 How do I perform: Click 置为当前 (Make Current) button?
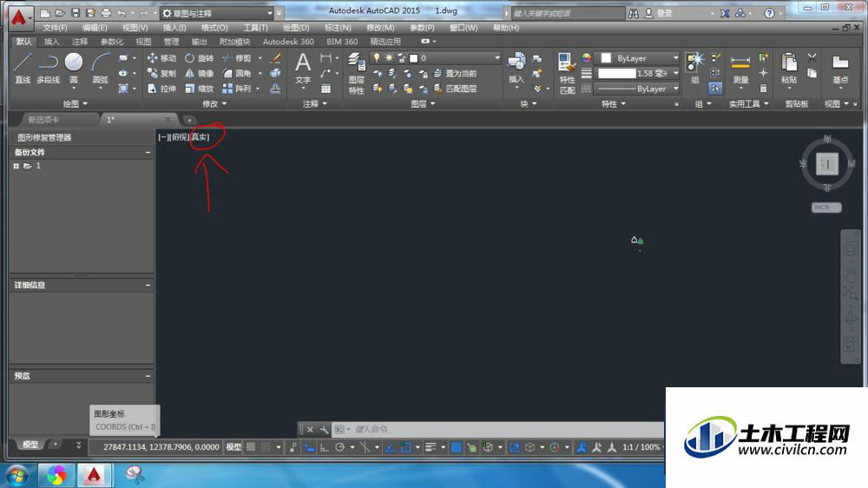click(455, 73)
